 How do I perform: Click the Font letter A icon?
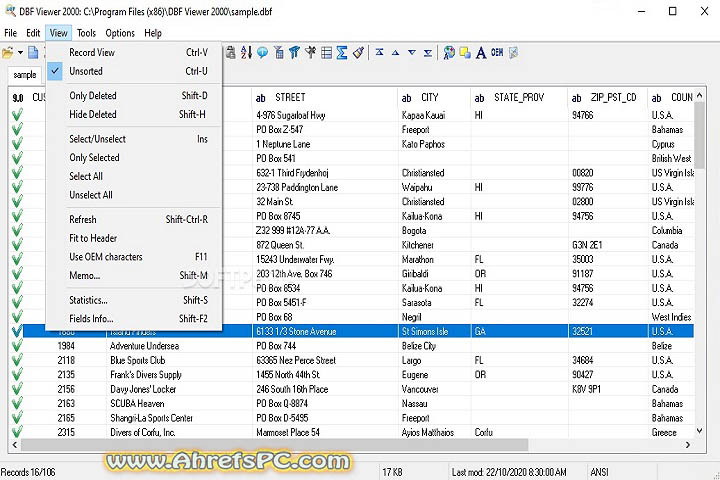481,53
